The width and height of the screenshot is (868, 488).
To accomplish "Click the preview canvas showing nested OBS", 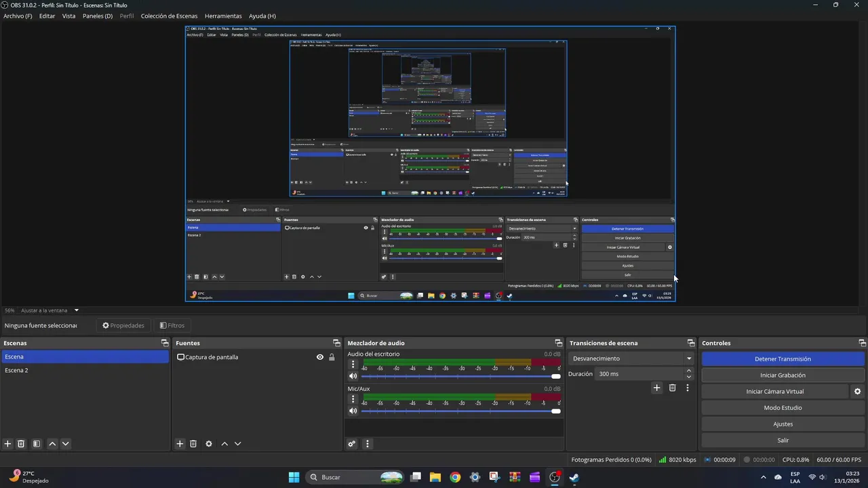I will [431, 163].
